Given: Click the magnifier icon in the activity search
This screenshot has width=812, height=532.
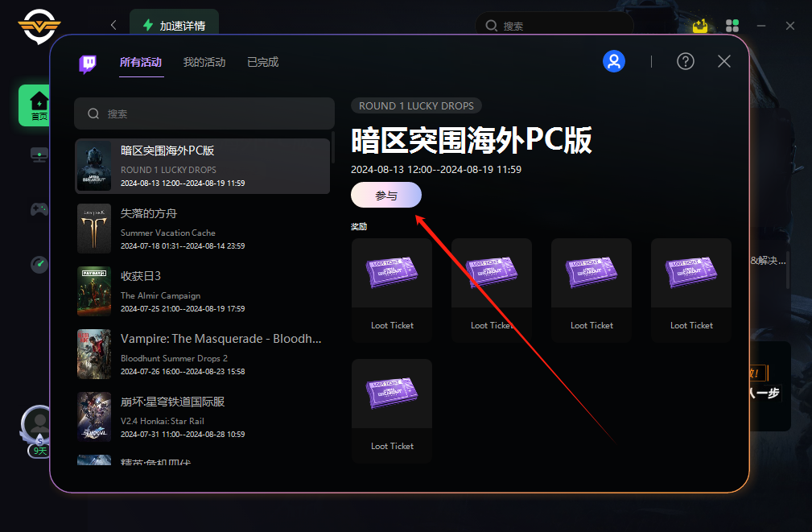Looking at the screenshot, I should click(93, 113).
